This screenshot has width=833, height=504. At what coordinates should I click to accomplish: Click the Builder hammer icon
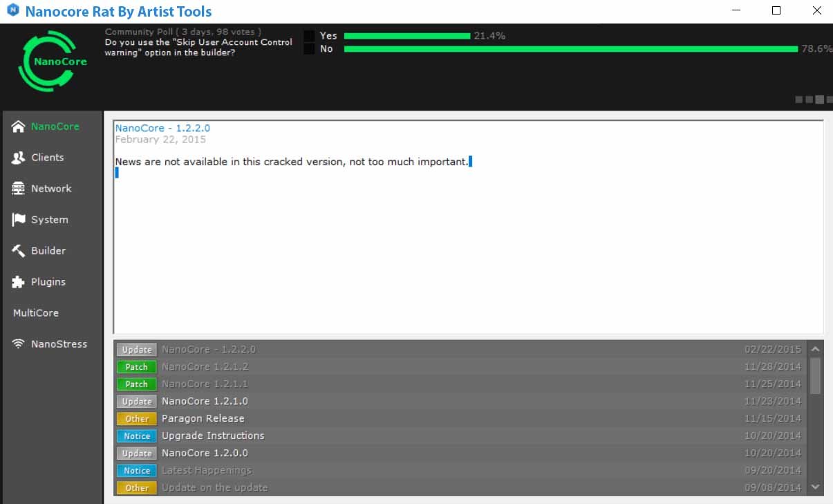(x=19, y=251)
